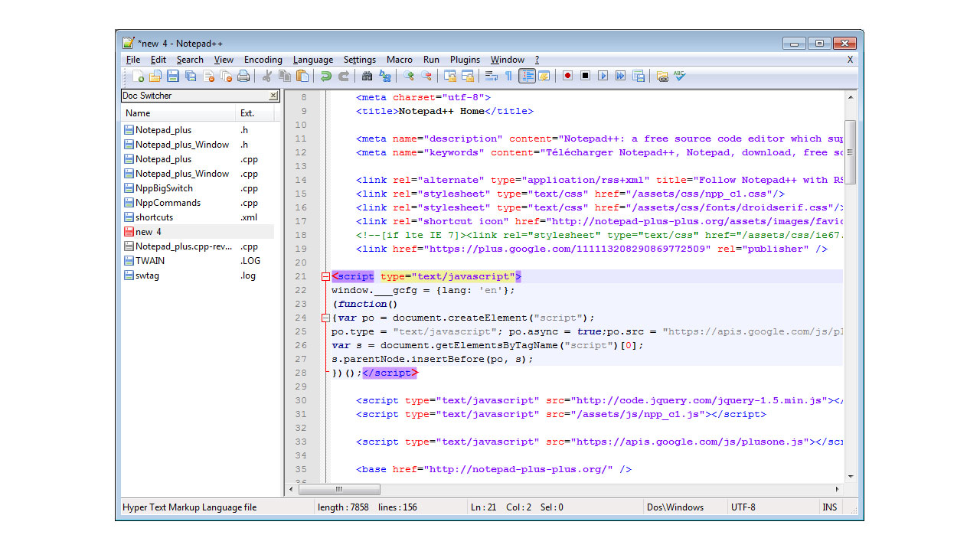Zoom out using the magnifier minus icon

point(426,76)
